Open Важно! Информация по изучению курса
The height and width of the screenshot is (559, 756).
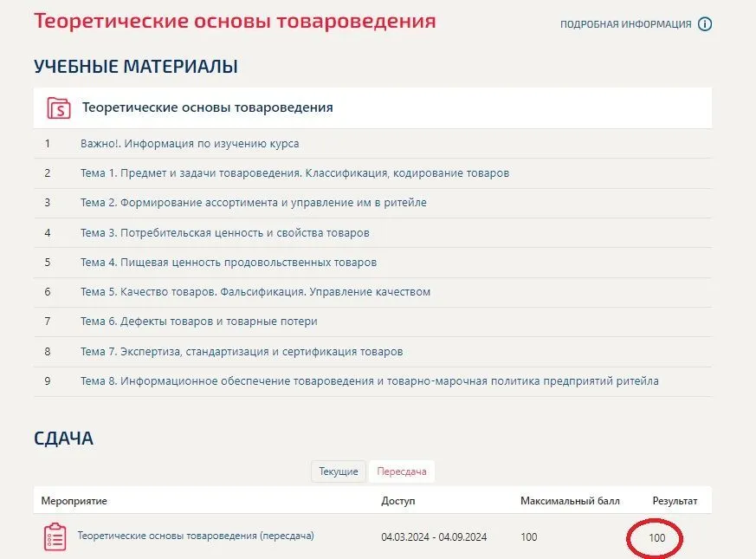[190, 144]
